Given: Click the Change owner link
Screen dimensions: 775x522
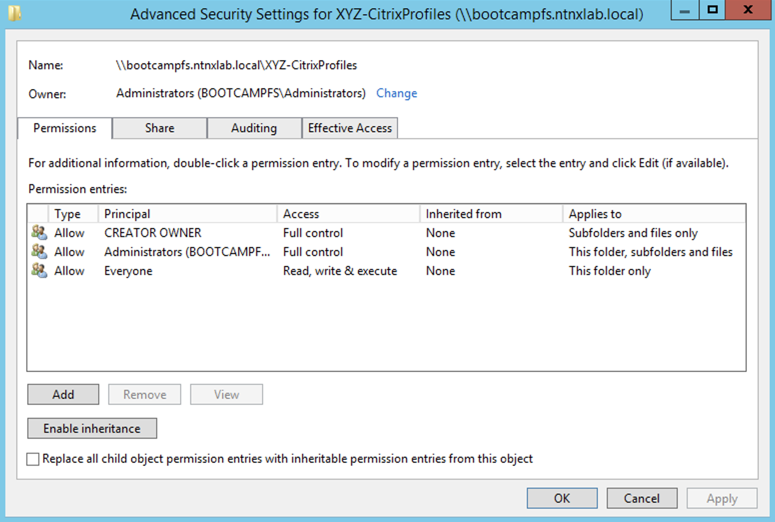Looking at the screenshot, I should pyautogui.click(x=396, y=93).
